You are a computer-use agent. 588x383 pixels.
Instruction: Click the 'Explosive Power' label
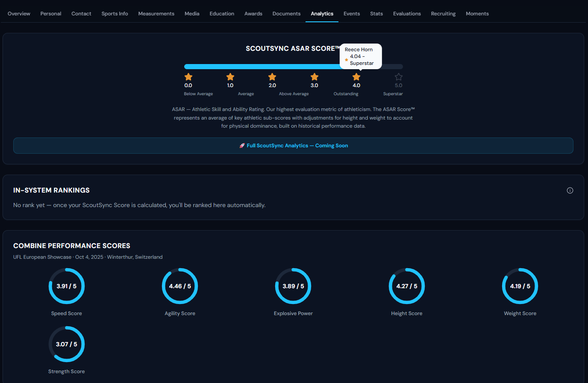click(x=293, y=313)
